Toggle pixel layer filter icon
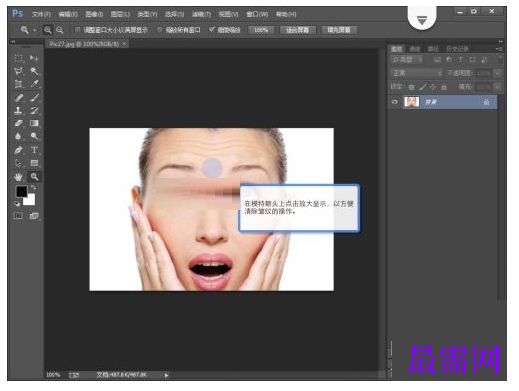519x391 pixels. (x=437, y=60)
